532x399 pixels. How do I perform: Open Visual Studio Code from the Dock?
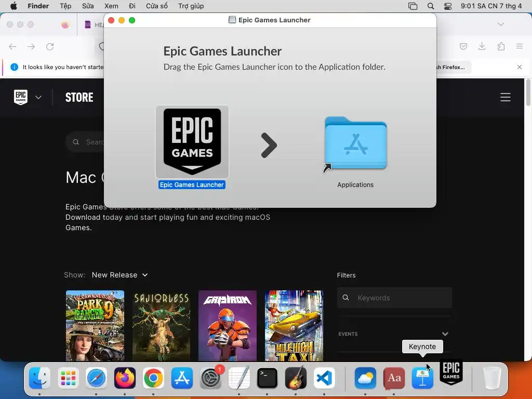(x=324, y=378)
